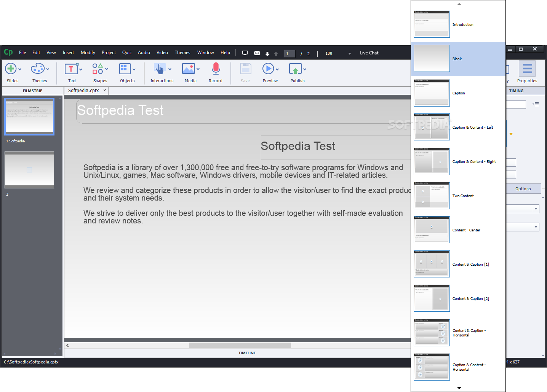The height and width of the screenshot is (392, 547).
Task: Open the File menu
Action: pos(22,53)
